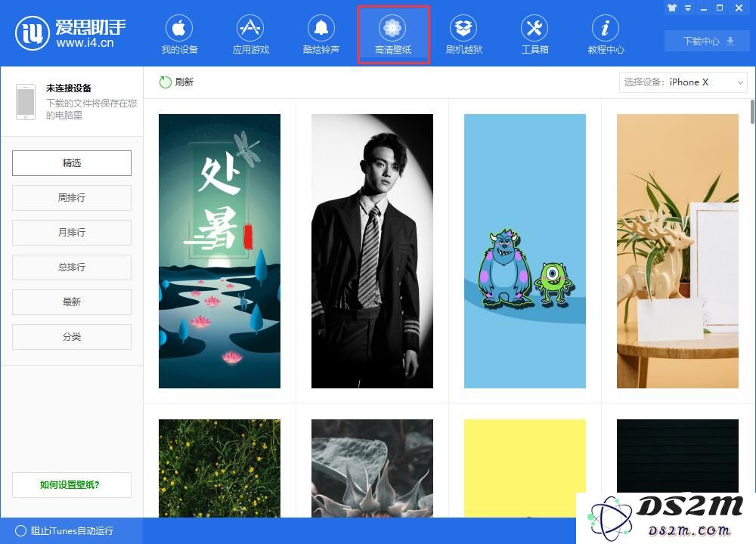Click the 未连接设备 status text
The image size is (756, 544).
pyautogui.click(x=69, y=88)
